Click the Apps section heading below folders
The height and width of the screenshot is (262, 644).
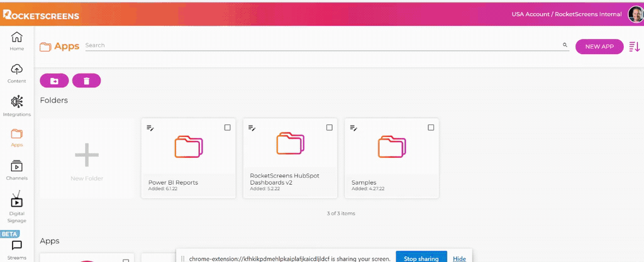[x=49, y=241]
